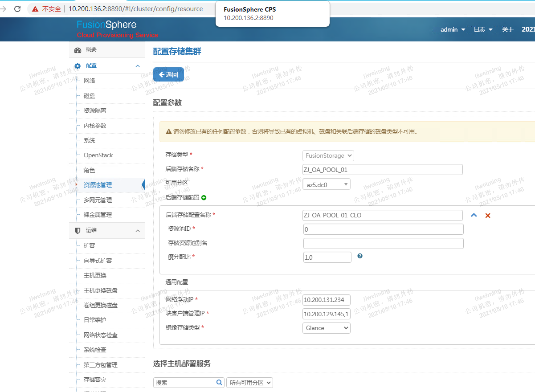The image size is (535, 392).
Task: Click the 运维 shield icon
Action: [x=78, y=231]
